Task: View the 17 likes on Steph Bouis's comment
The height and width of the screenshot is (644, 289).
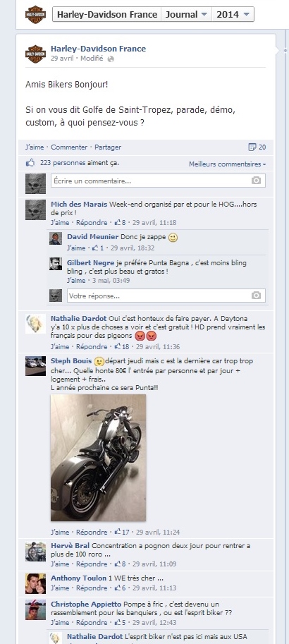Action: point(122,532)
